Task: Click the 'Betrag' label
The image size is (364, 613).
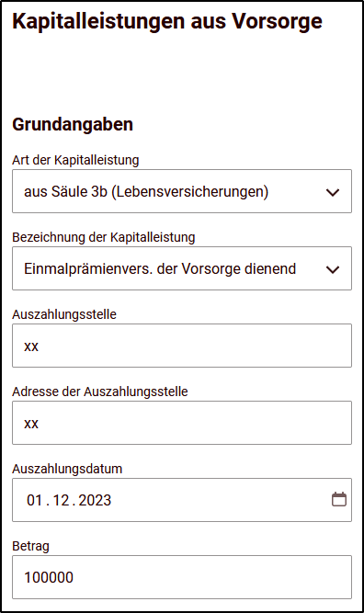Action: 31,546
